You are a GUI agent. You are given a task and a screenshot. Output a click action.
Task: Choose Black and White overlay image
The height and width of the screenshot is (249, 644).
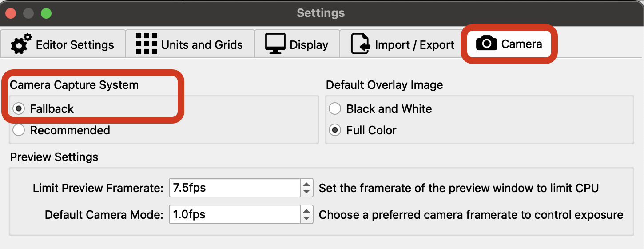point(335,109)
